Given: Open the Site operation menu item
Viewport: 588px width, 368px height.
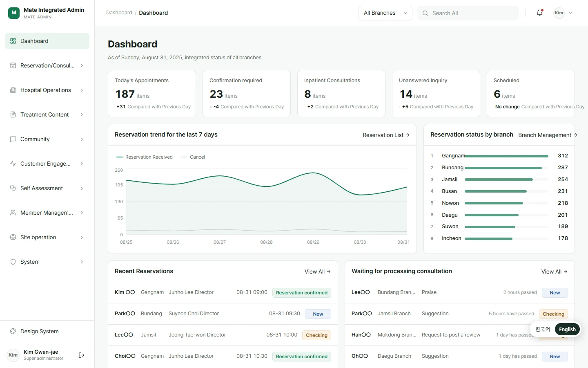Looking at the screenshot, I should (47, 237).
